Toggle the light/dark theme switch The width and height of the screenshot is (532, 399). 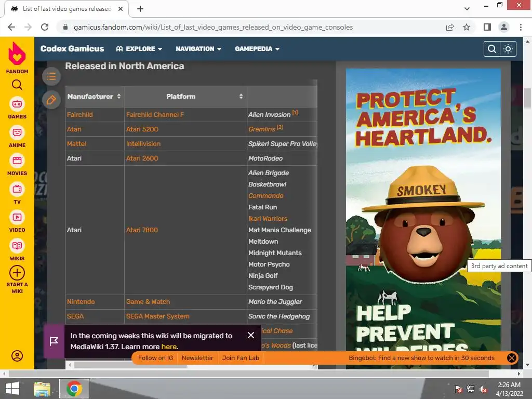pyautogui.click(x=508, y=49)
